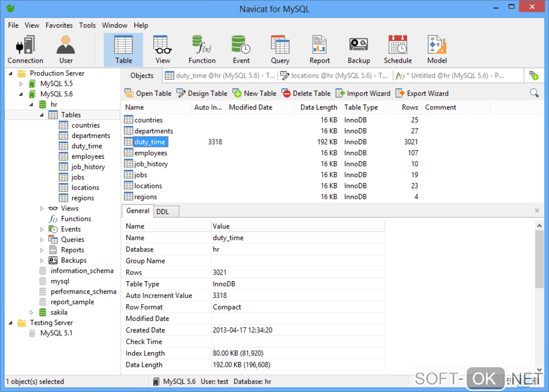Sort by the Name column header

click(x=156, y=107)
